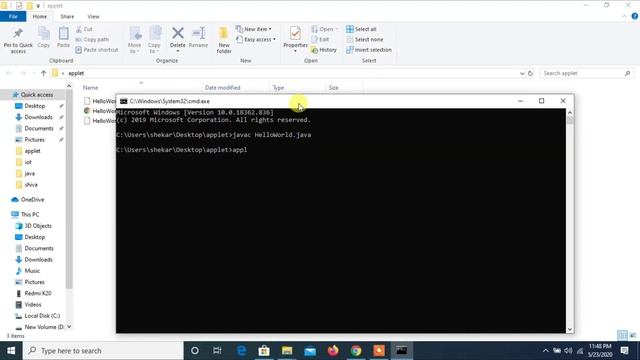
Task: Go up one folder level arrow
Action: (x=43, y=73)
